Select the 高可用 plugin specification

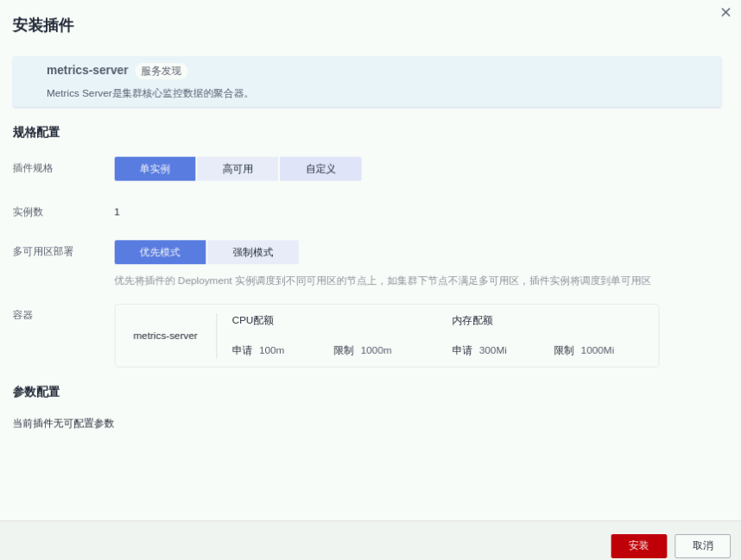[237, 169]
